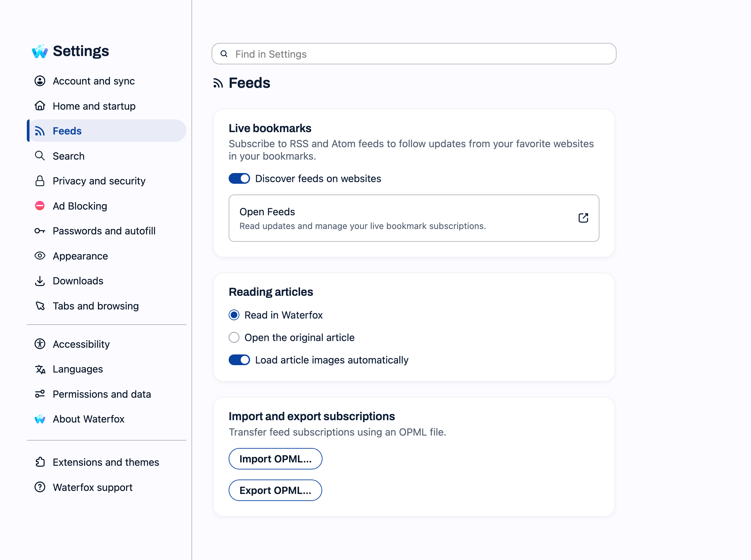Open the Waterfox support link
This screenshot has height=560, width=751.
coord(106,487)
